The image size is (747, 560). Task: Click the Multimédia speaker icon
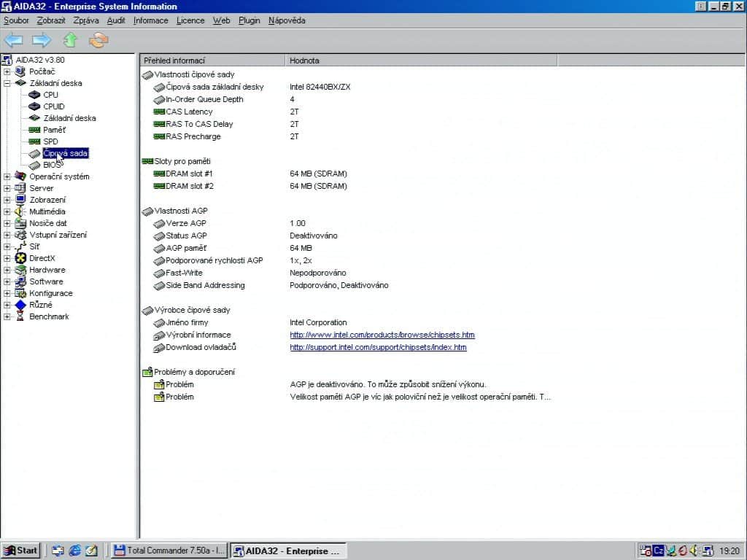click(x=20, y=211)
